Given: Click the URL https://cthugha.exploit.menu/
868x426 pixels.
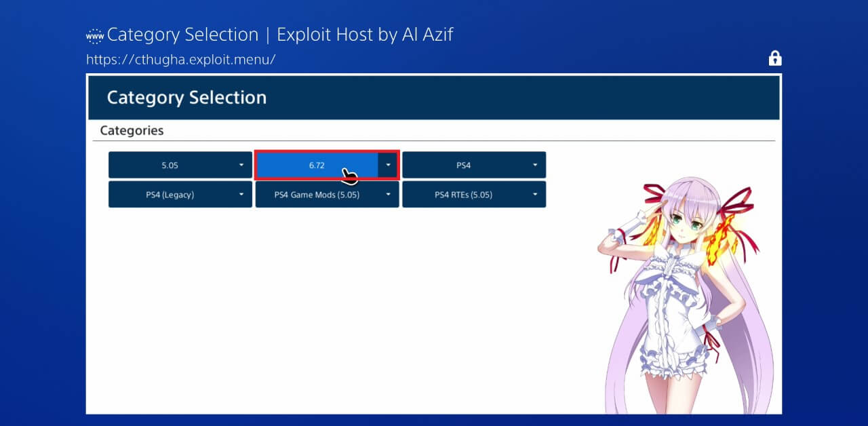Looking at the screenshot, I should point(181,60).
